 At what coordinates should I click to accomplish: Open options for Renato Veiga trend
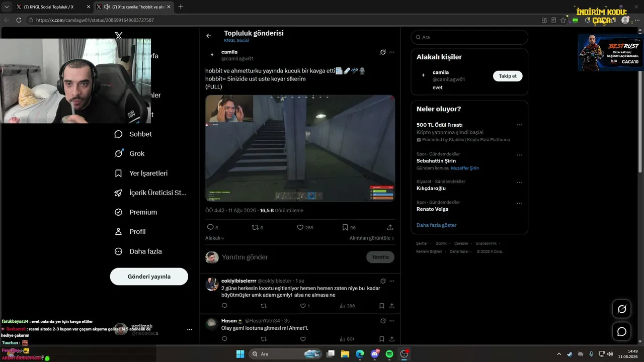[519, 203]
